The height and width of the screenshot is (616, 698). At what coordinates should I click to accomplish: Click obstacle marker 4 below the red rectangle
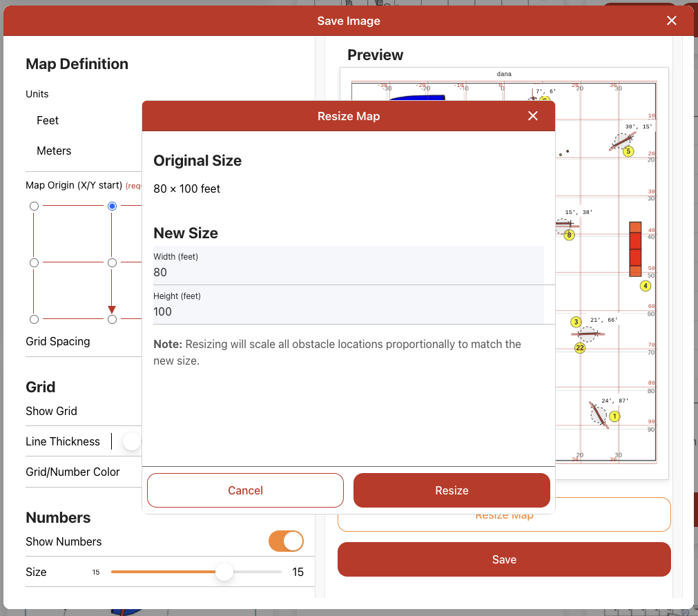click(644, 285)
